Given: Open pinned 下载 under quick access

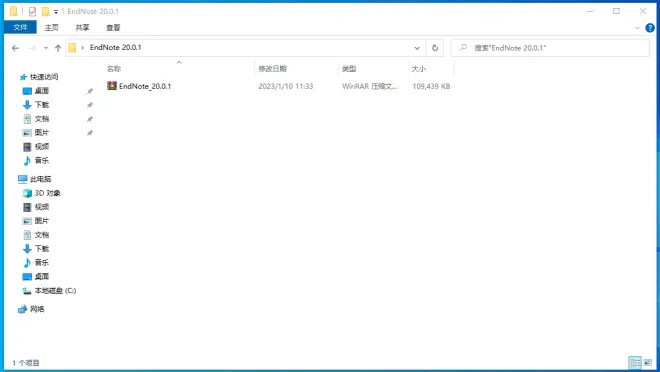Looking at the screenshot, I should point(42,105).
